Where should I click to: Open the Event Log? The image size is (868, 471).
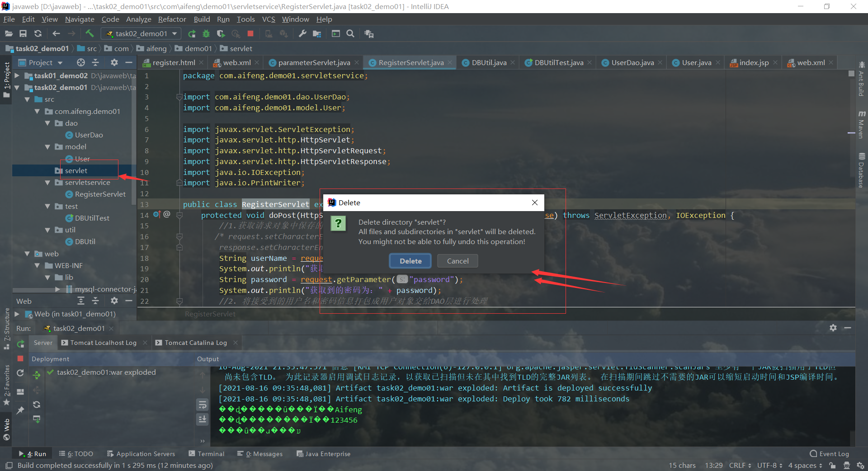[x=833, y=453]
